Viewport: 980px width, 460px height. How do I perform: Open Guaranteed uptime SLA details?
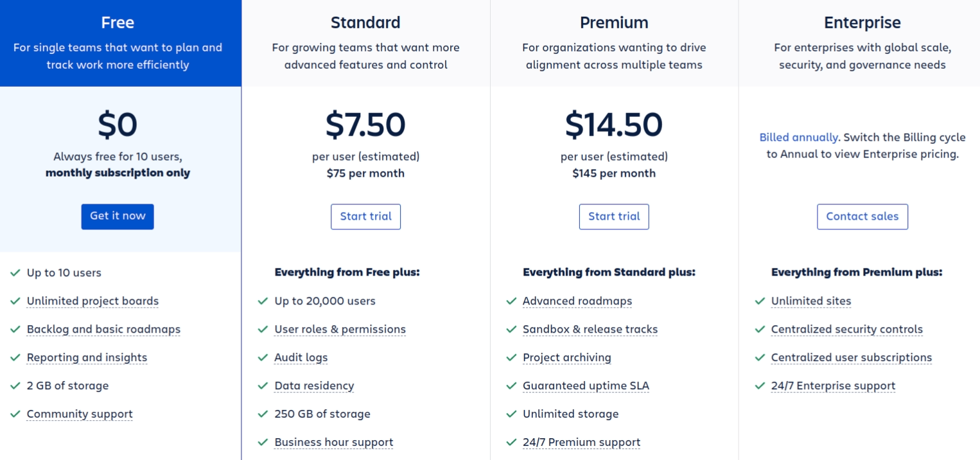pos(586,385)
